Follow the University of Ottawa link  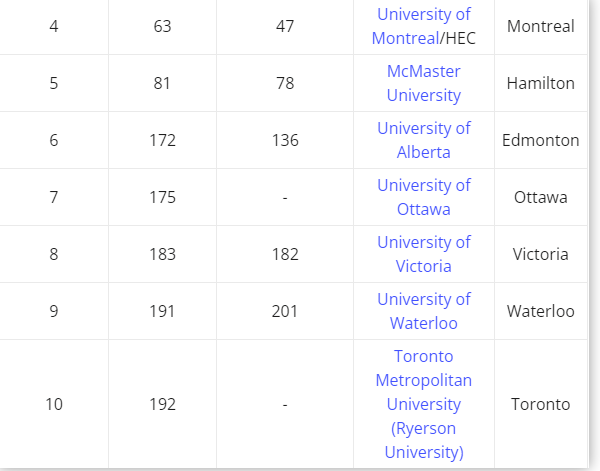click(x=423, y=197)
